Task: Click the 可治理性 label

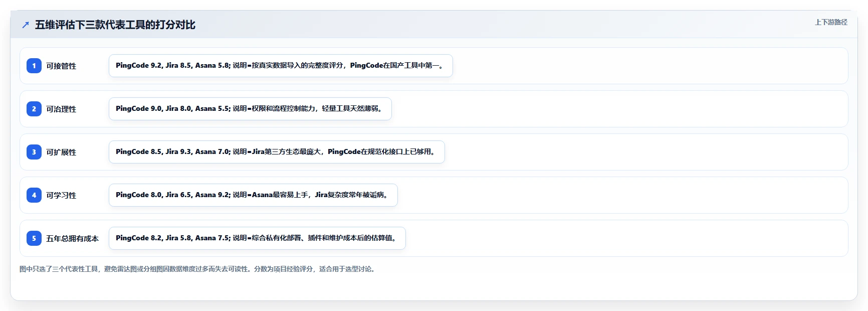Action: [x=61, y=109]
